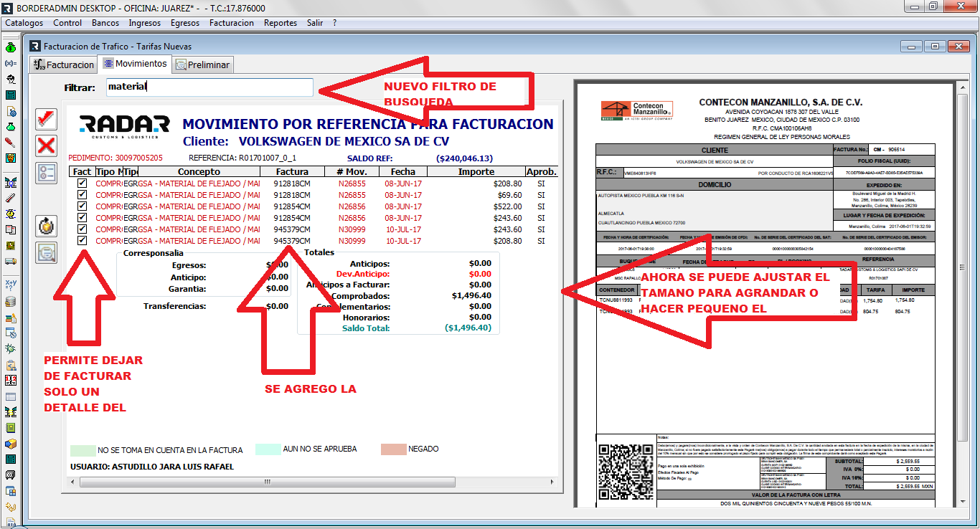Open the Reportes menu
Image resolution: width=980 pixels, height=529 pixels.
pos(281,23)
